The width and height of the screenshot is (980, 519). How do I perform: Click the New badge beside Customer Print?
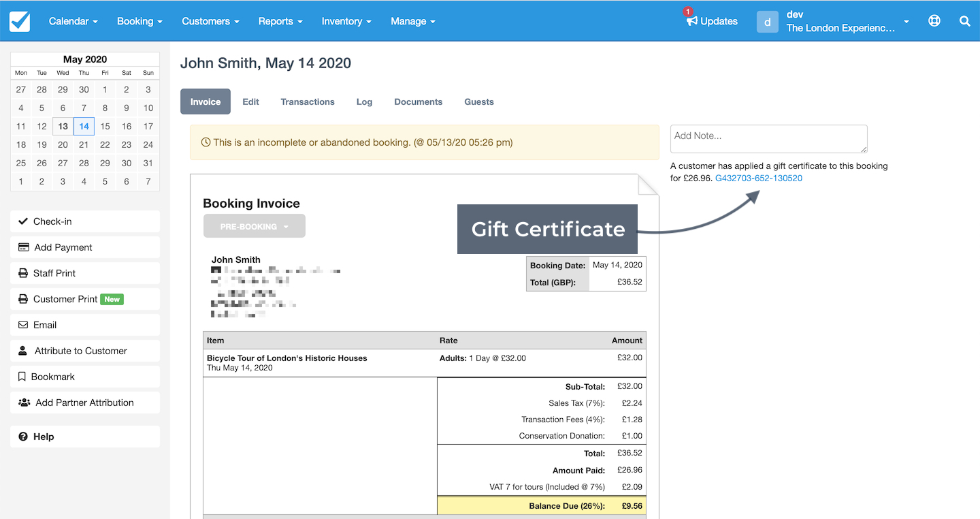[x=112, y=299]
